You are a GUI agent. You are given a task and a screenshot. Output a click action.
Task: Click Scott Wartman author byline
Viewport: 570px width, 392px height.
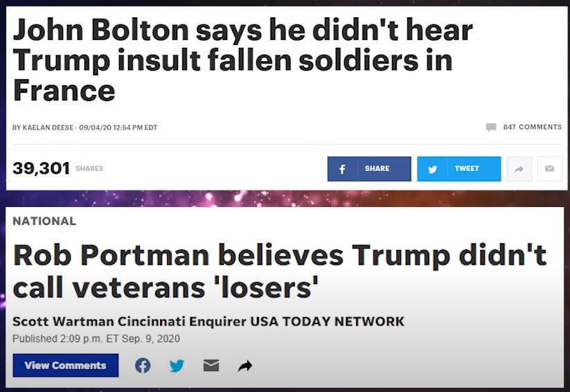[63, 321]
